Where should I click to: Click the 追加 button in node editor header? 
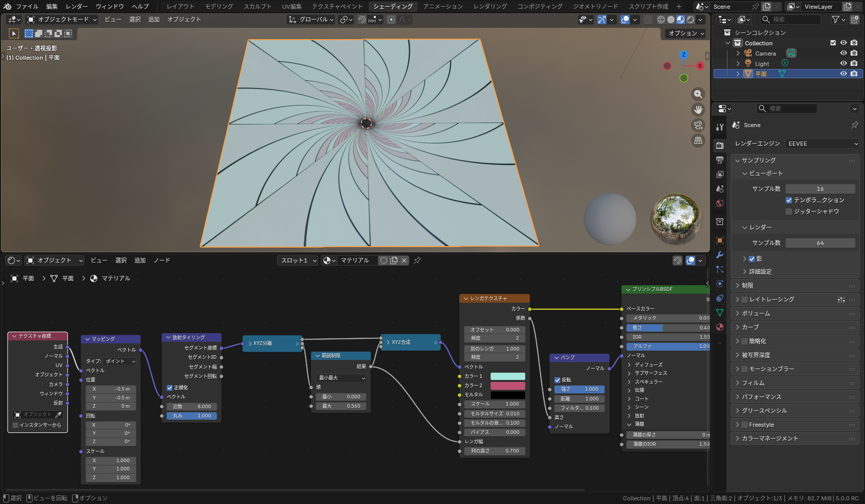(x=140, y=260)
